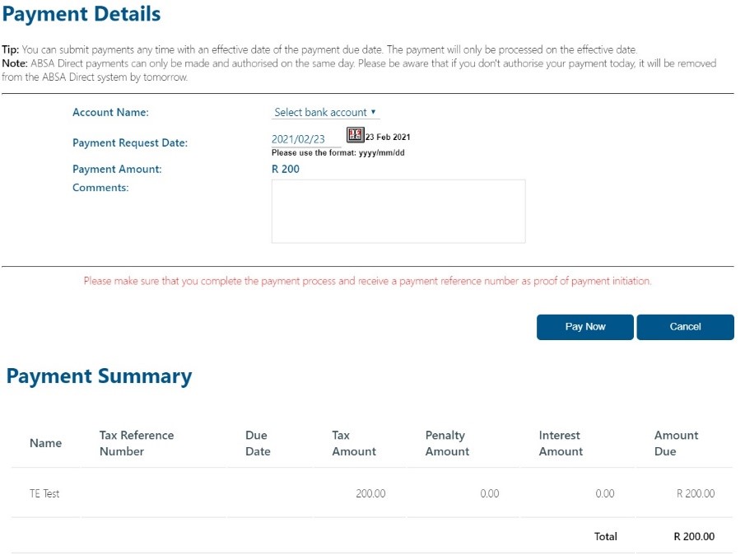Click the Tax Amount column header
This screenshot has width=745, height=560.
(x=354, y=443)
